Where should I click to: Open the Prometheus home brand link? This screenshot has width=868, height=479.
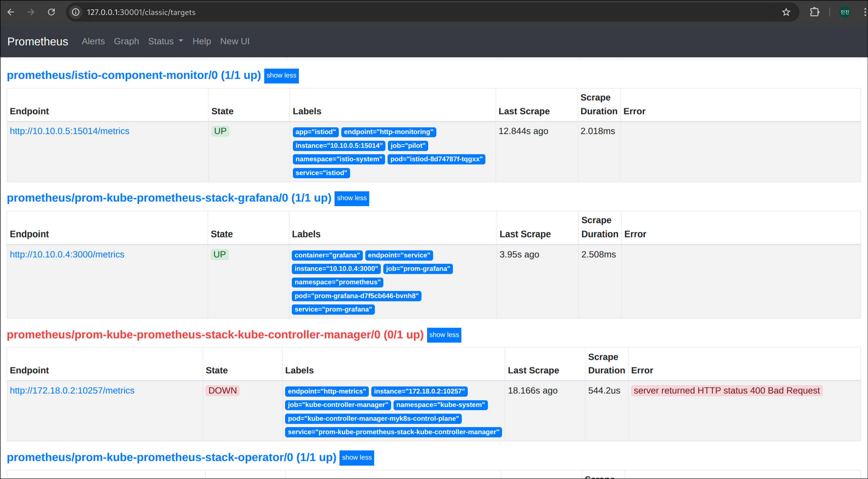38,41
